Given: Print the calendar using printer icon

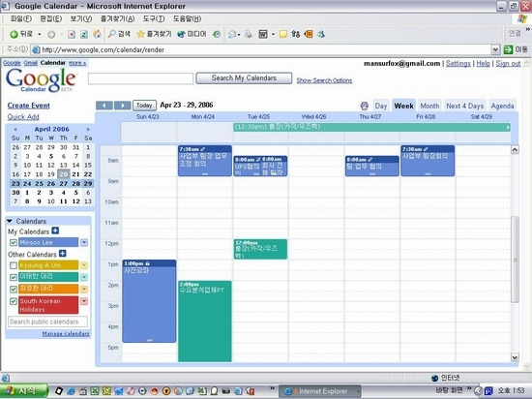Looking at the screenshot, I should tap(365, 106).
